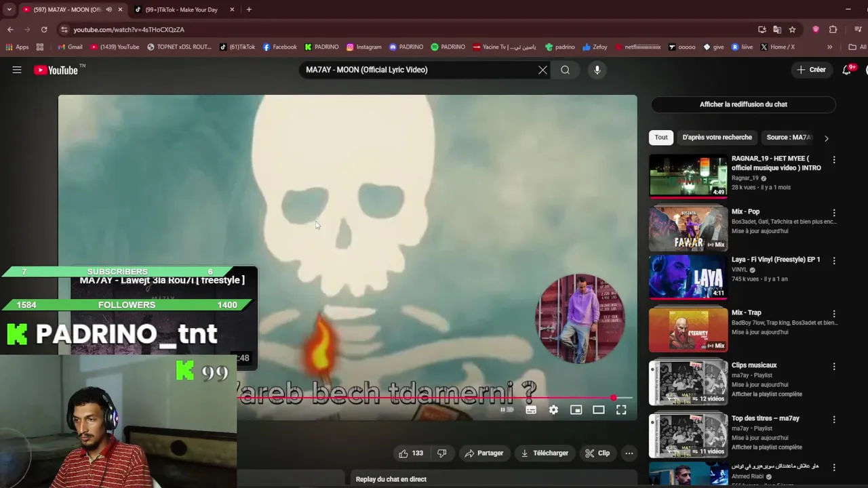Click the translate page icon in address bar

pos(777,30)
